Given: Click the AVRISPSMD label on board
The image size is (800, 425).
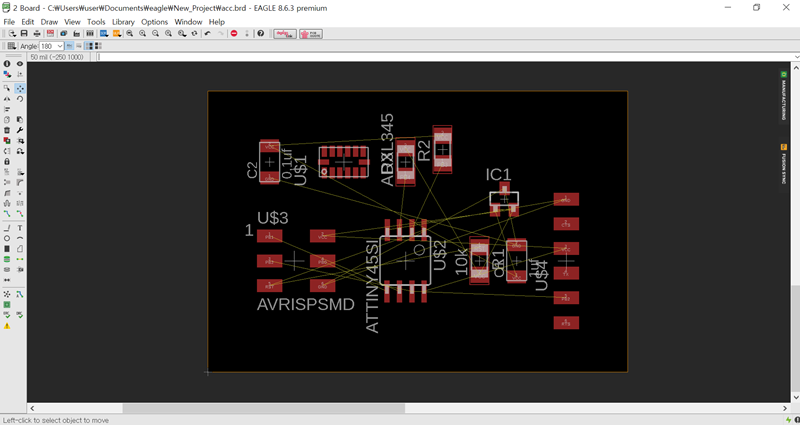Looking at the screenshot, I should (306, 305).
